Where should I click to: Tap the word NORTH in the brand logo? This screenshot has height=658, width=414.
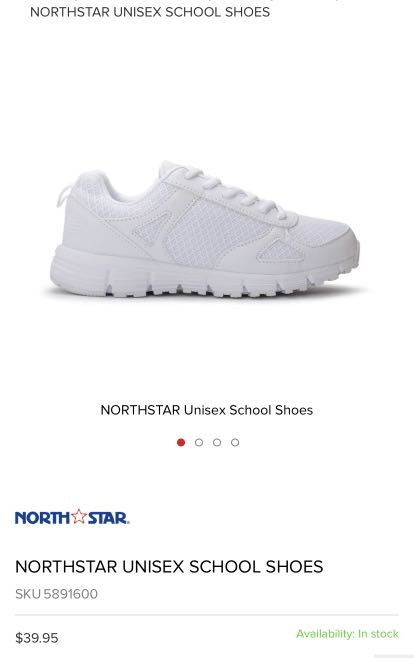[x=42, y=518]
